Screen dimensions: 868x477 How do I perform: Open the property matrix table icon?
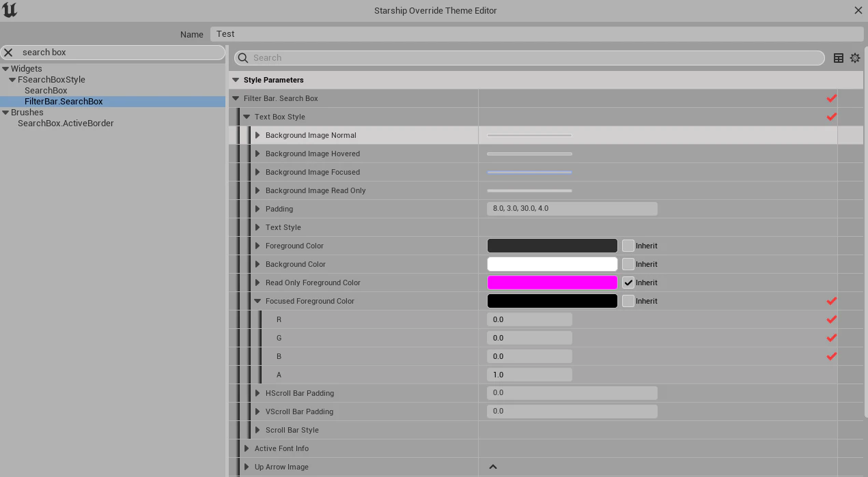pos(839,58)
